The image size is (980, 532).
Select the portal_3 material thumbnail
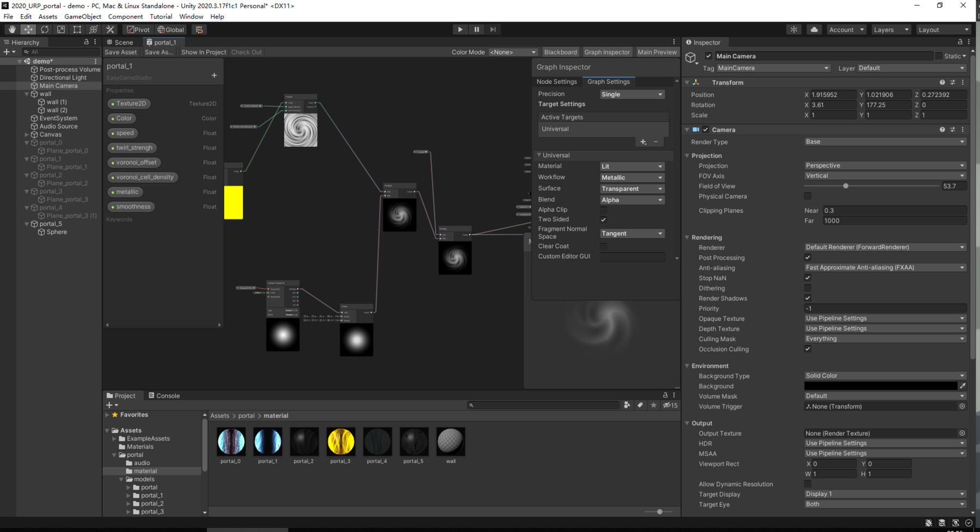340,442
